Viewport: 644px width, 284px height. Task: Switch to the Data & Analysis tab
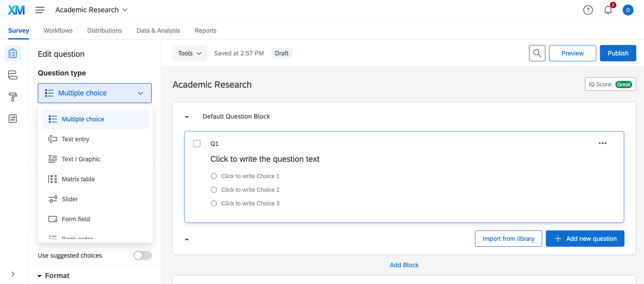158,30
